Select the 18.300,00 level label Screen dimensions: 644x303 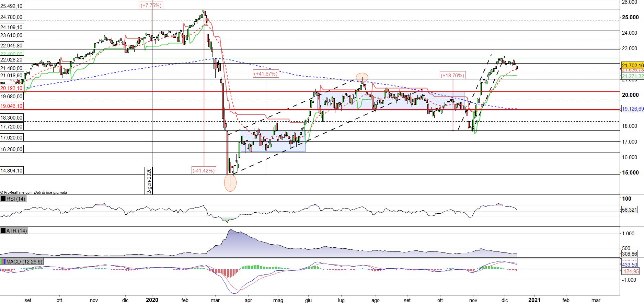point(11,118)
